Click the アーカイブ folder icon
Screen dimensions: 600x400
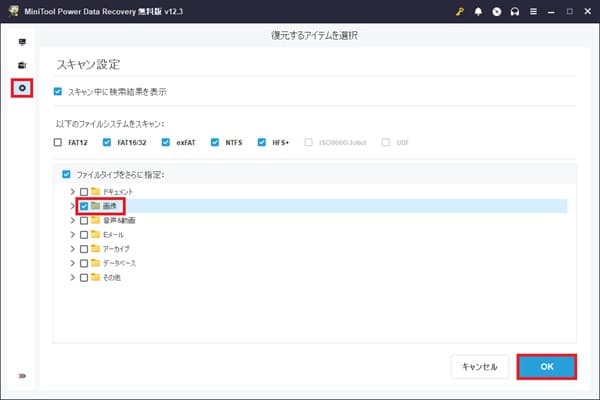click(x=95, y=248)
